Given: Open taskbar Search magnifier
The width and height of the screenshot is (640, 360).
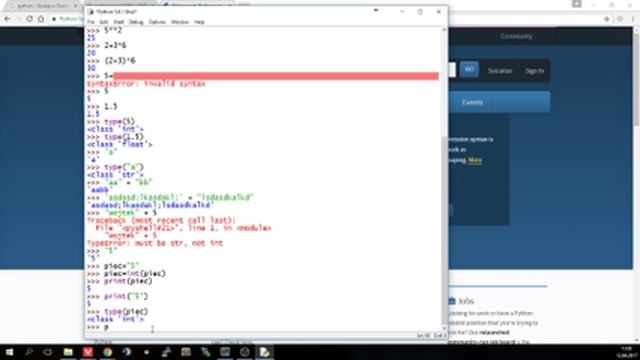Looking at the screenshot, I should point(29,352).
